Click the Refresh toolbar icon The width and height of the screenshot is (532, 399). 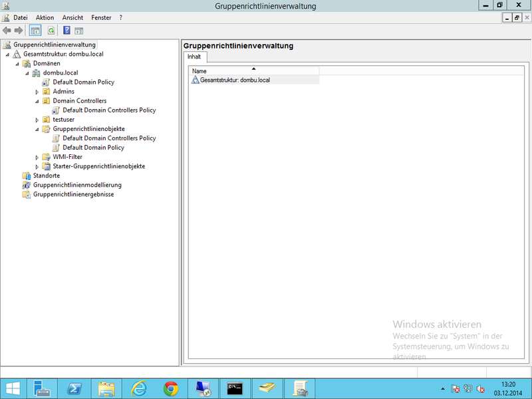click(x=51, y=31)
